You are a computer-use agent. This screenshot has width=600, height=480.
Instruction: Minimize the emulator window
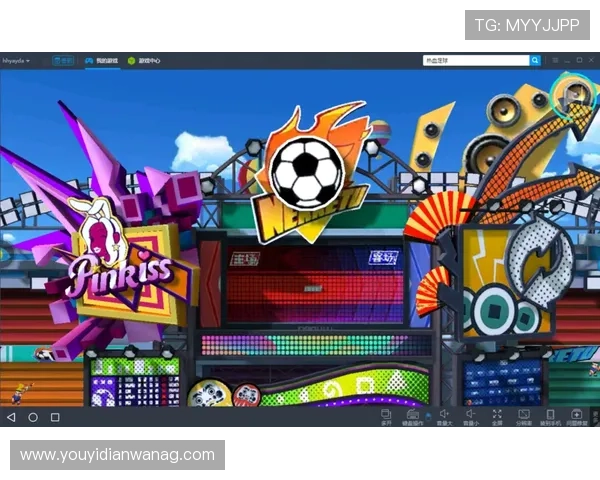(x=567, y=60)
